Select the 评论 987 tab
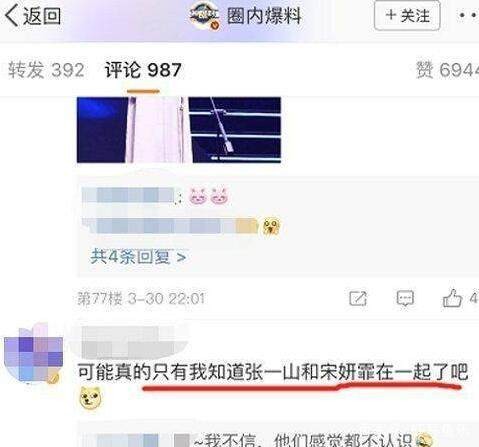The image size is (479, 447). [143, 70]
